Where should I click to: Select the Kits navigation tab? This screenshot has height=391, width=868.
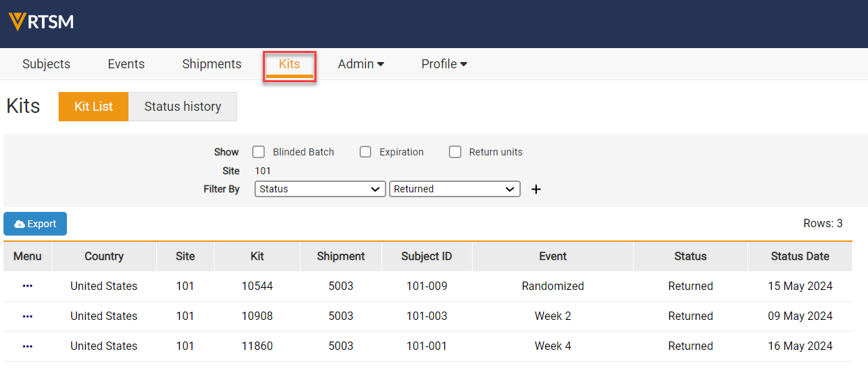coord(289,64)
